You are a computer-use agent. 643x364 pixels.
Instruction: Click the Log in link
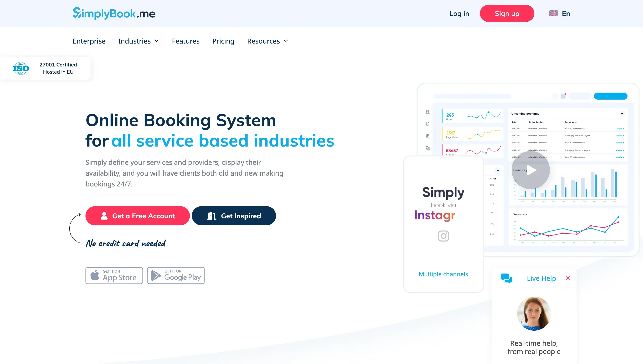point(459,13)
